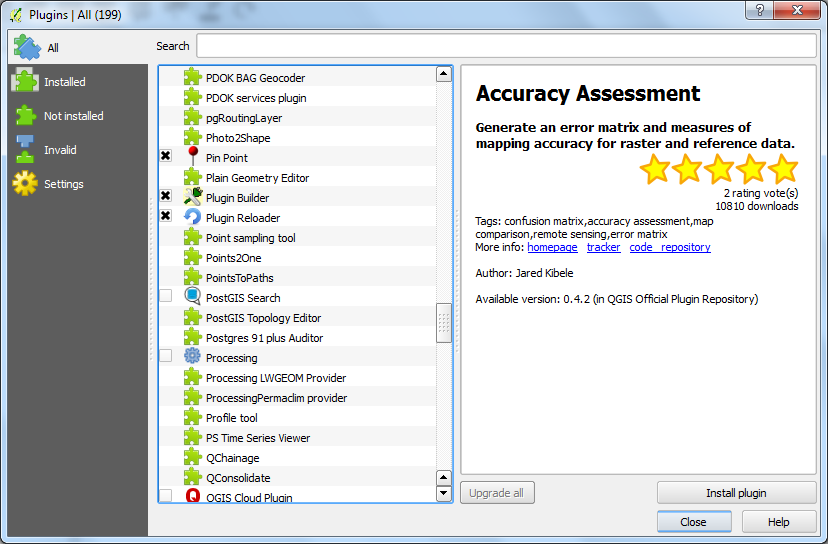Click the Pin Point red pin icon
Screen dimensions: 828x544
pos(193,157)
